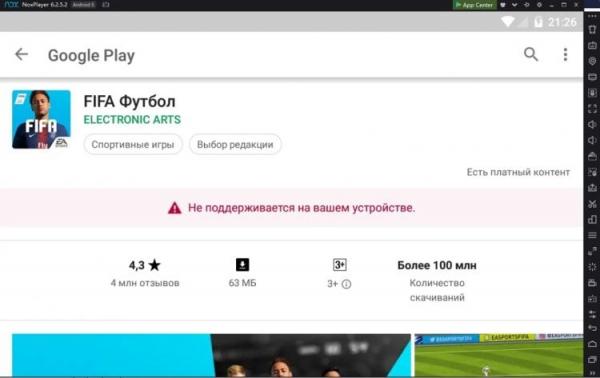Click the Более 100 млн downloads text
600x378 pixels.
[x=437, y=265]
